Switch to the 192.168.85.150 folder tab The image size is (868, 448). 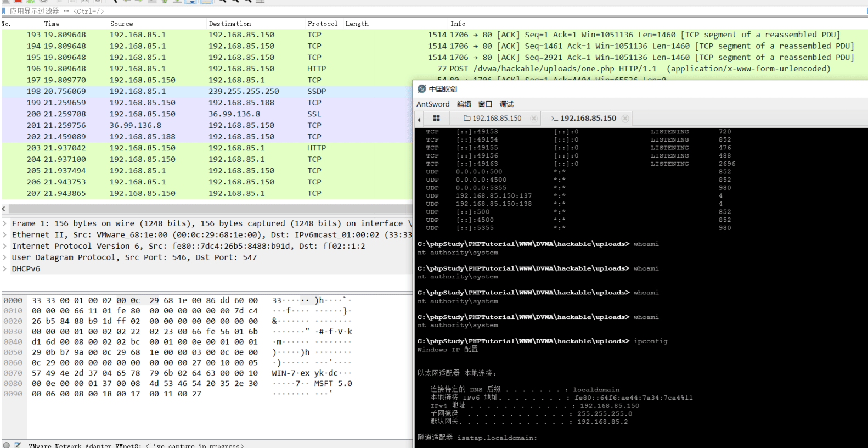pos(493,119)
